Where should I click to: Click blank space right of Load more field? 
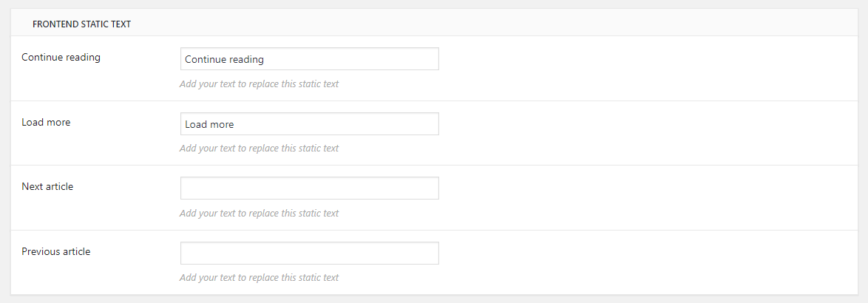628,124
